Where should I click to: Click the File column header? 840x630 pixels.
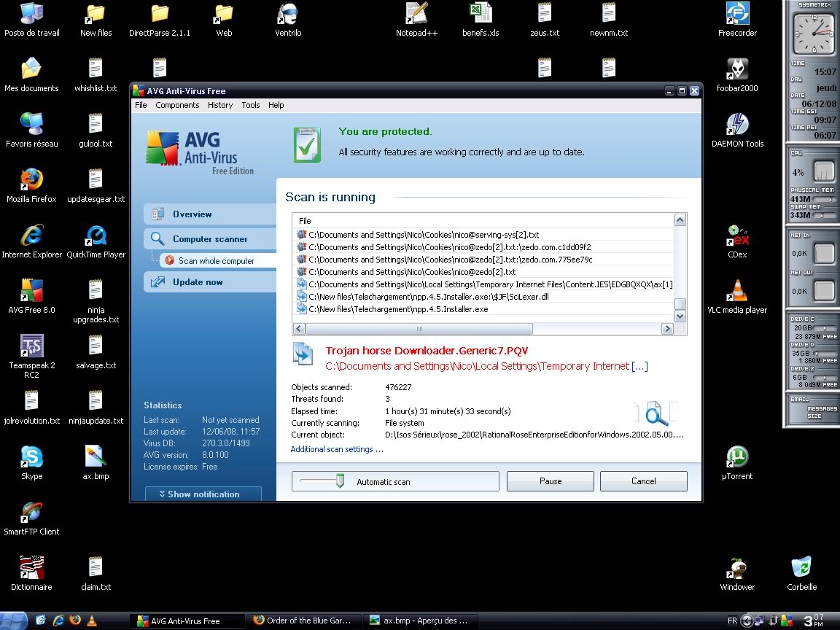(x=483, y=221)
